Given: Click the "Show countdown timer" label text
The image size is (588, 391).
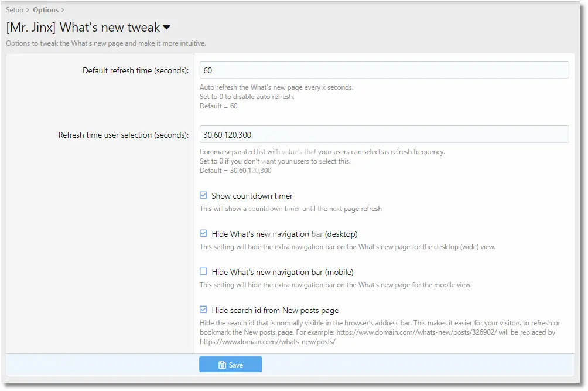Looking at the screenshot, I should tap(252, 196).
